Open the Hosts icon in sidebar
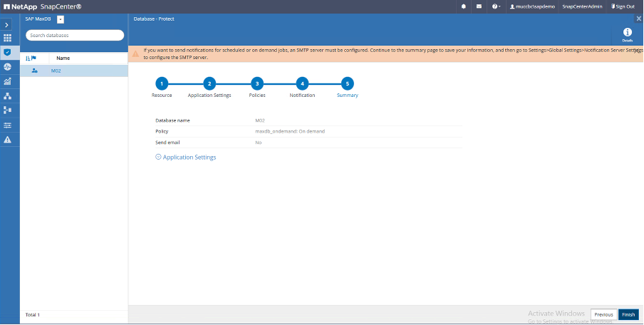Screen dimensions: 644x325 tap(7, 96)
